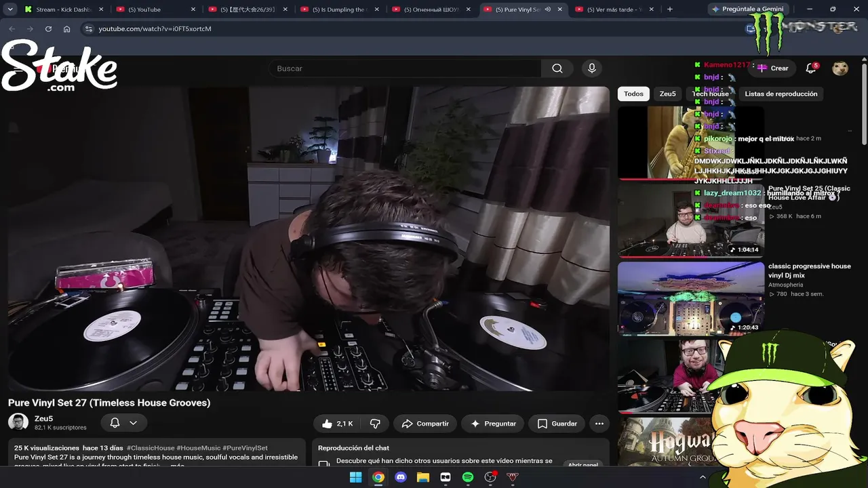
Task: Click the Reproducción del chat heading
Action: 353,448
